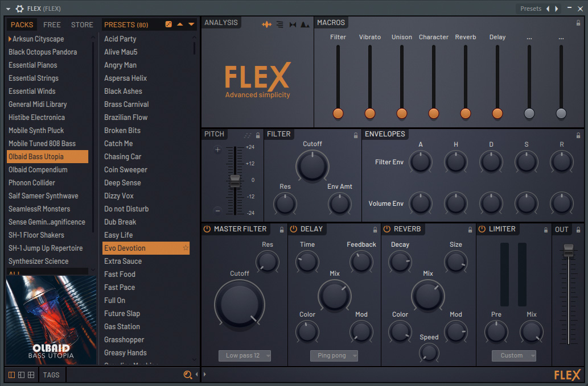Image resolution: width=588 pixels, height=386 pixels.
Task: Select the list-lines analysis view icon
Action: tap(279, 24)
